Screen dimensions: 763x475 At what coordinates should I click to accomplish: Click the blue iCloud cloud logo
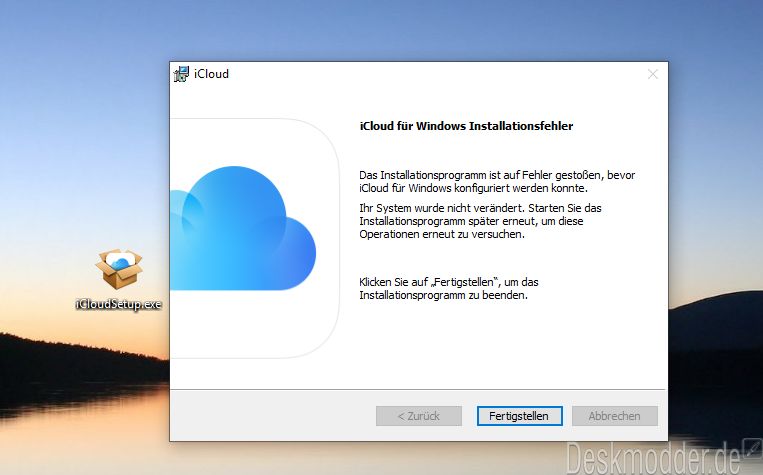point(245,229)
